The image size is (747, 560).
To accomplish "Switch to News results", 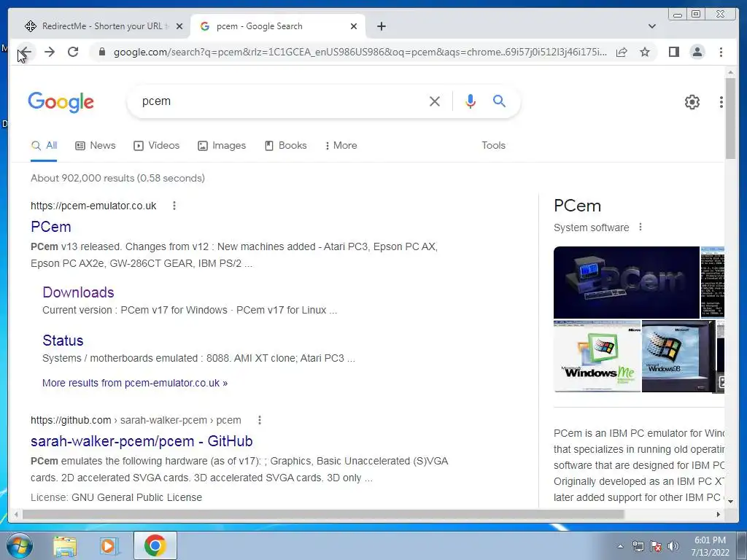I will coord(96,145).
